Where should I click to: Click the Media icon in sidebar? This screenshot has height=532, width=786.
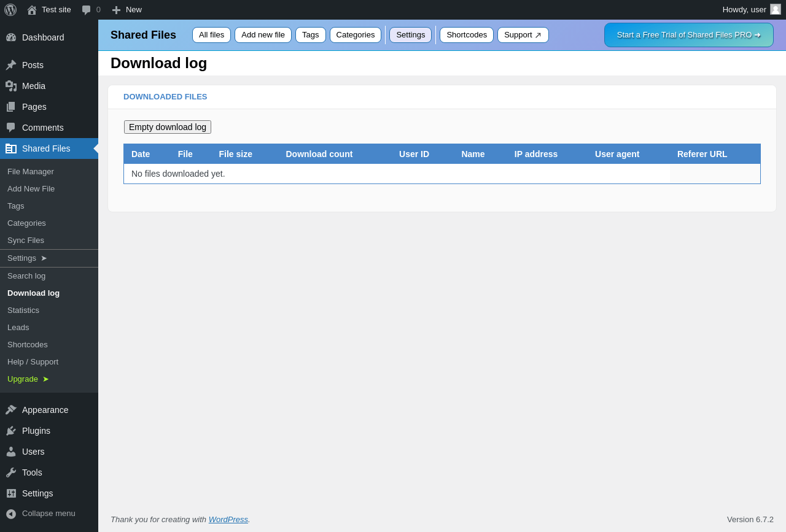coord(11,86)
